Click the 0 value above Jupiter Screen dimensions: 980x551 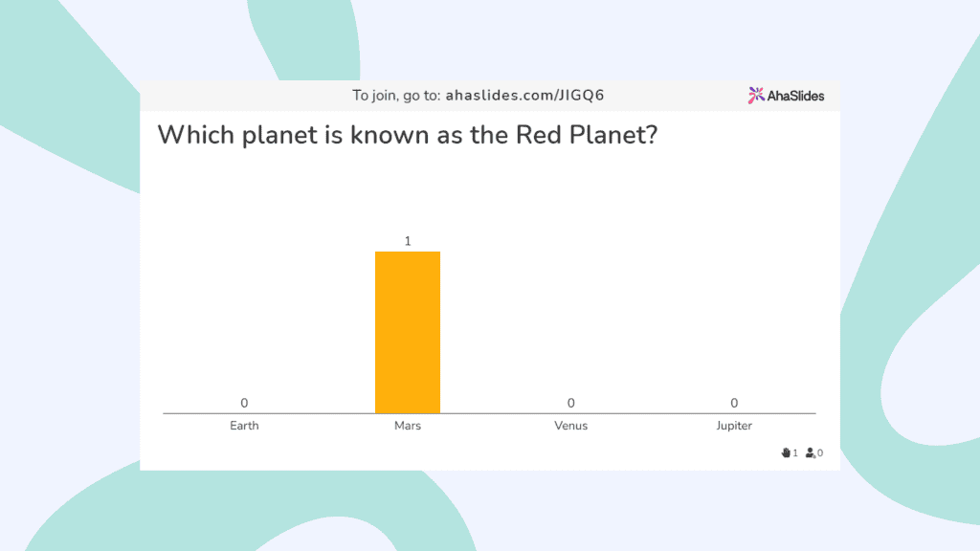click(x=734, y=403)
